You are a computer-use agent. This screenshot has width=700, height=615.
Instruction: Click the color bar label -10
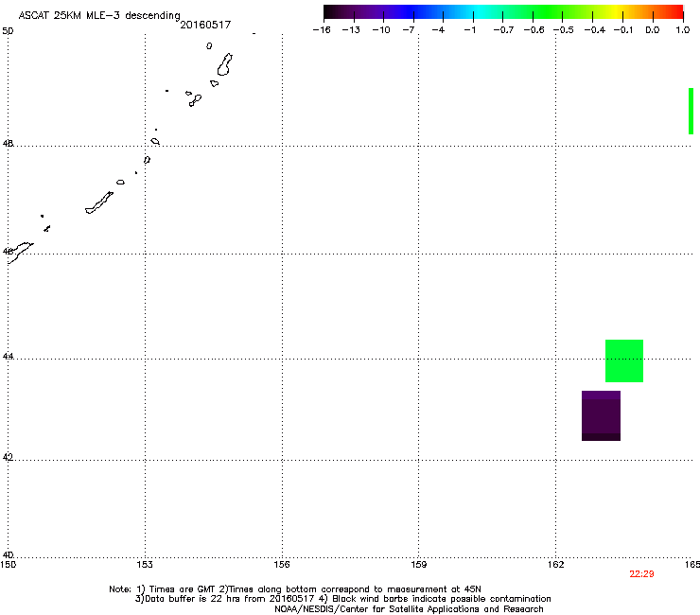pos(381,30)
